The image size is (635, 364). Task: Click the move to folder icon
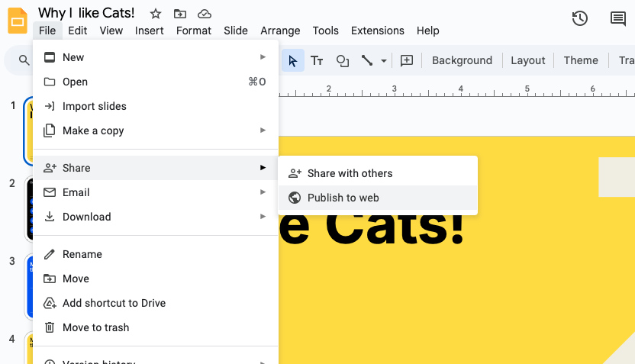click(x=180, y=14)
